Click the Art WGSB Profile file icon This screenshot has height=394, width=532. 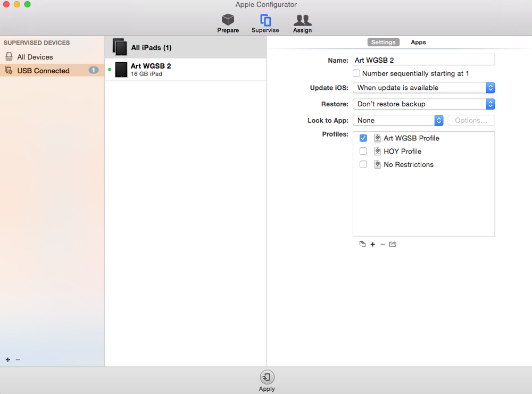(x=377, y=138)
